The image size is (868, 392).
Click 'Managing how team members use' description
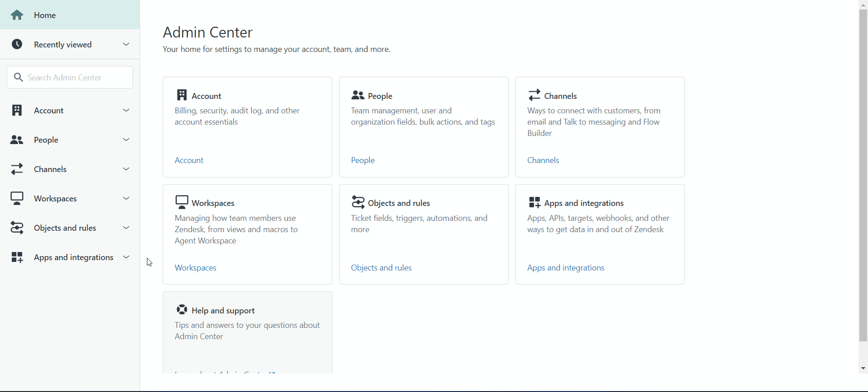(236, 229)
